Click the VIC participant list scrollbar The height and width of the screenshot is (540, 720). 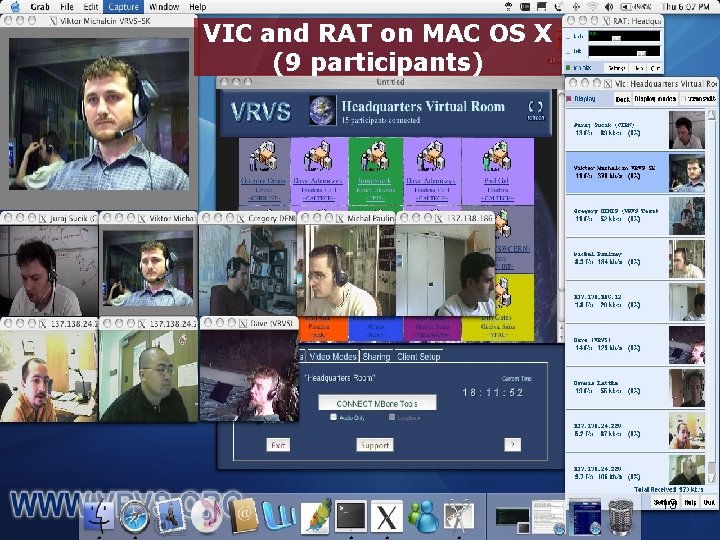(711, 297)
